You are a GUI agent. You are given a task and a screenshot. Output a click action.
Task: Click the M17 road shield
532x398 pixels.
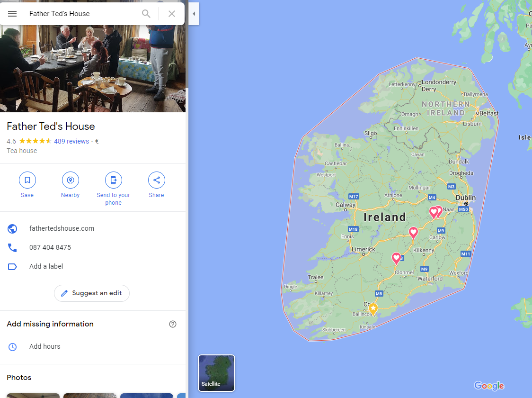pyautogui.click(x=354, y=197)
